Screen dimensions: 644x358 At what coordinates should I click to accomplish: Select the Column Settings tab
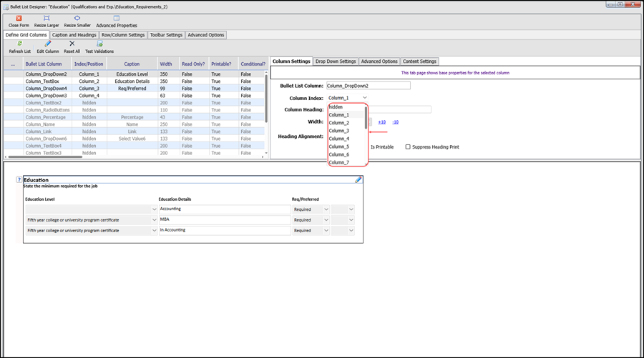(291, 61)
